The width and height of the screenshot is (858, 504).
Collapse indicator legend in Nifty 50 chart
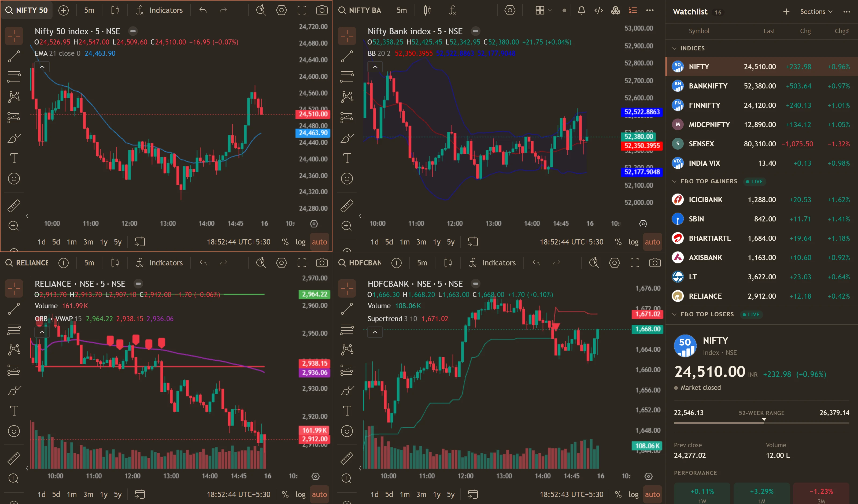click(42, 67)
